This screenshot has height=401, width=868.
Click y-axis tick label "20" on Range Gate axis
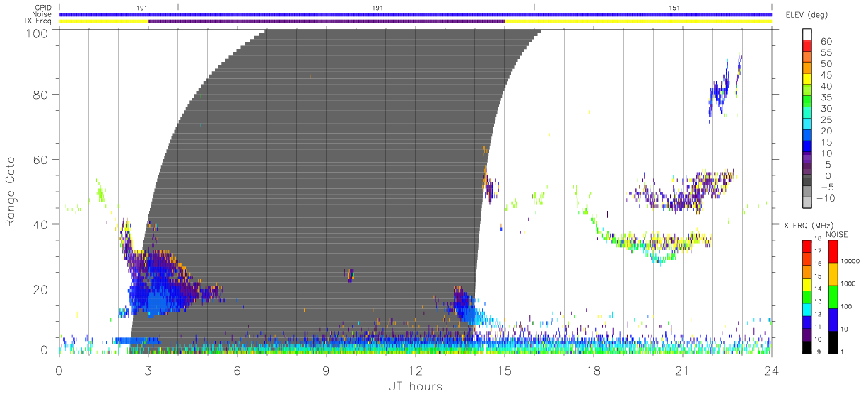41,289
